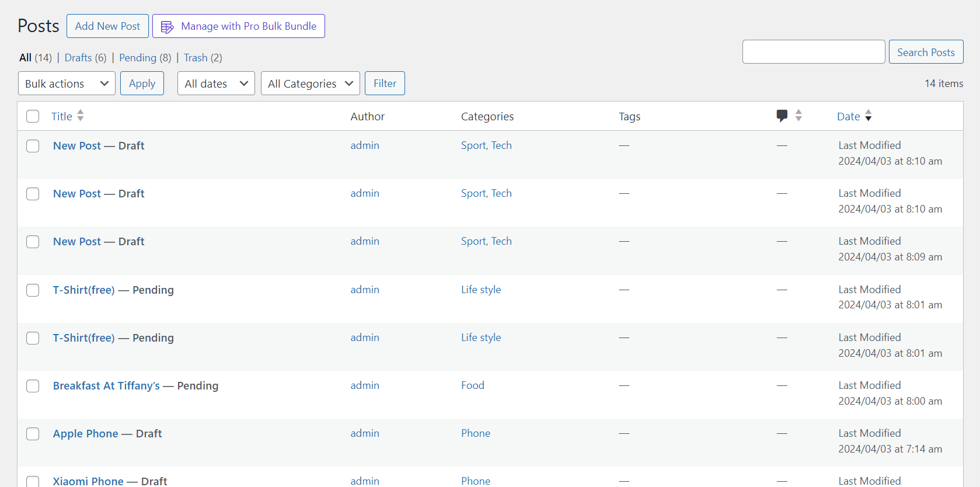Click the Search Posts button
Screen dimensions: 980x487
(x=926, y=52)
